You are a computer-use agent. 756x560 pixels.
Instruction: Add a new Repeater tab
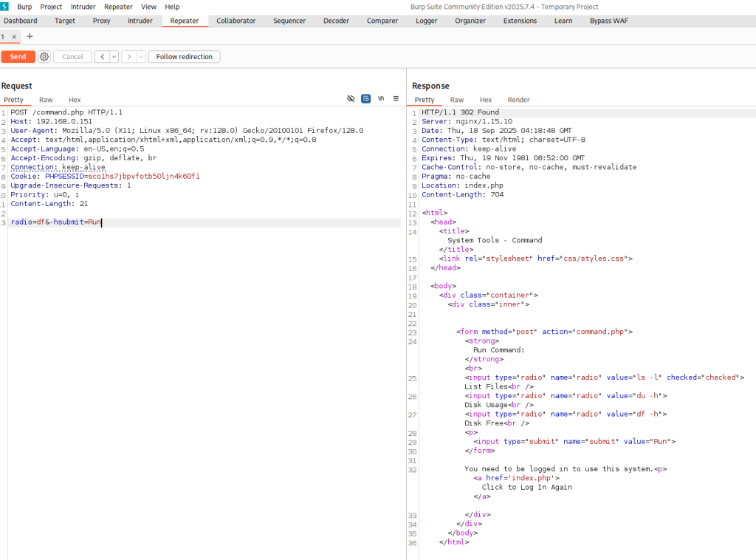pyautogui.click(x=30, y=36)
